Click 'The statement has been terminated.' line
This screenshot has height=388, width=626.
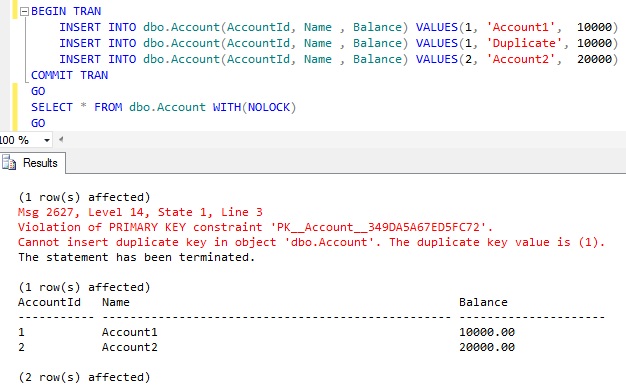(x=136, y=257)
